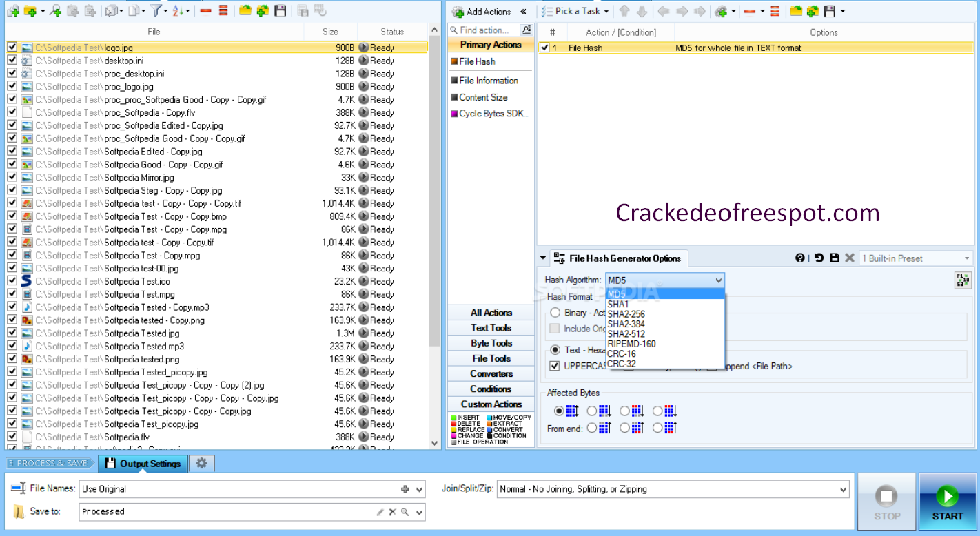Click the Find action search field
The image size is (980, 536).
pyautogui.click(x=484, y=30)
